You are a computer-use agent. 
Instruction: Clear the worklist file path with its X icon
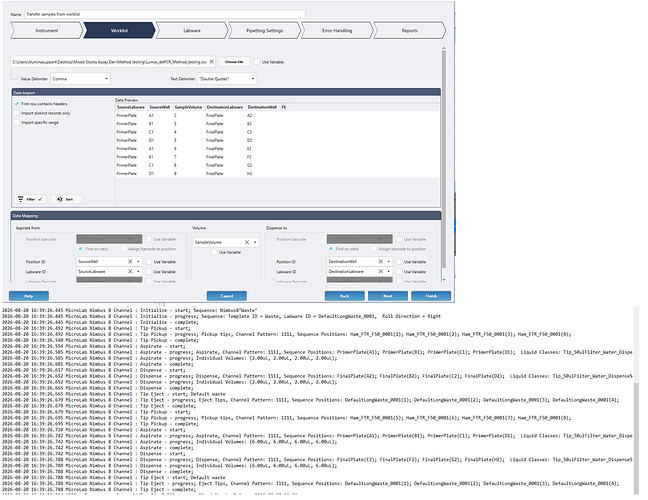(x=212, y=62)
